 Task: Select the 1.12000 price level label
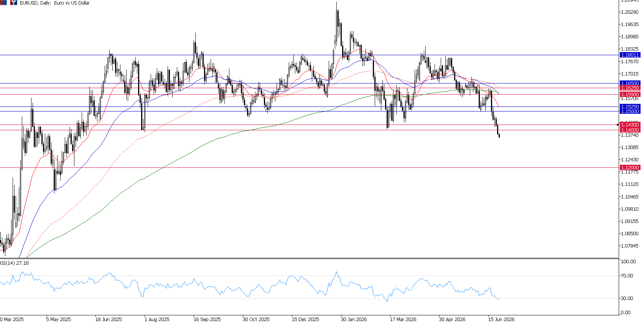point(630,168)
